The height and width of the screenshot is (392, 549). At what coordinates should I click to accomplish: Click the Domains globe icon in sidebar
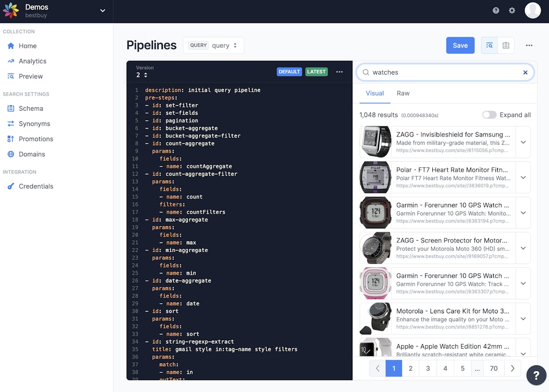(11, 154)
